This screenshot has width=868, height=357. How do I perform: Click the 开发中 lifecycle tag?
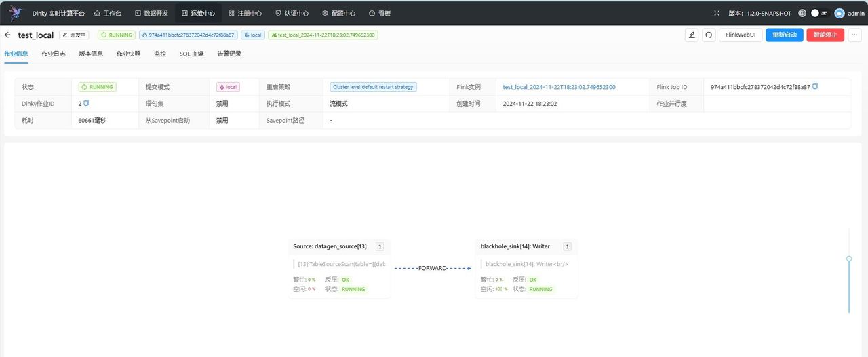point(74,35)
